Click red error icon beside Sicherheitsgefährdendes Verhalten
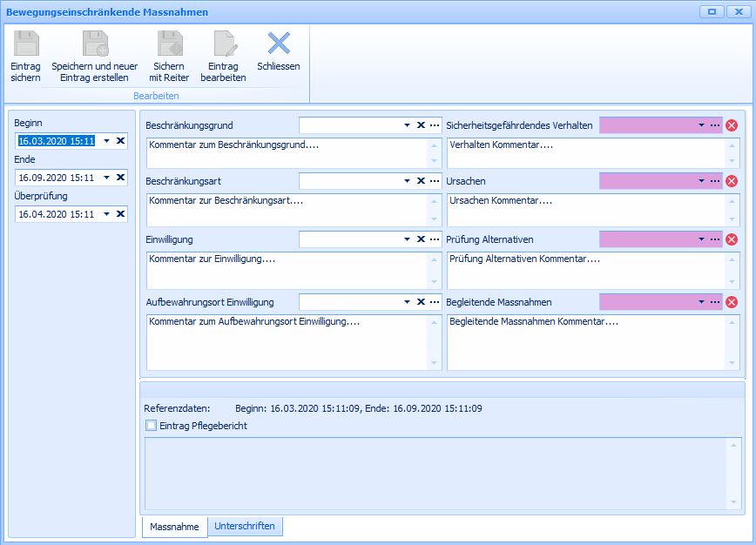Image resolution: width=756 pixels, height=545 pixels. click(x=732, y=125)
